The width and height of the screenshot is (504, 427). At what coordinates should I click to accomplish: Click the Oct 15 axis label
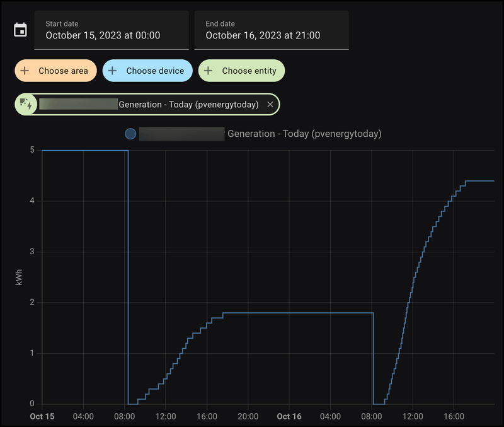pyautogui.click(x=42, y=416)
